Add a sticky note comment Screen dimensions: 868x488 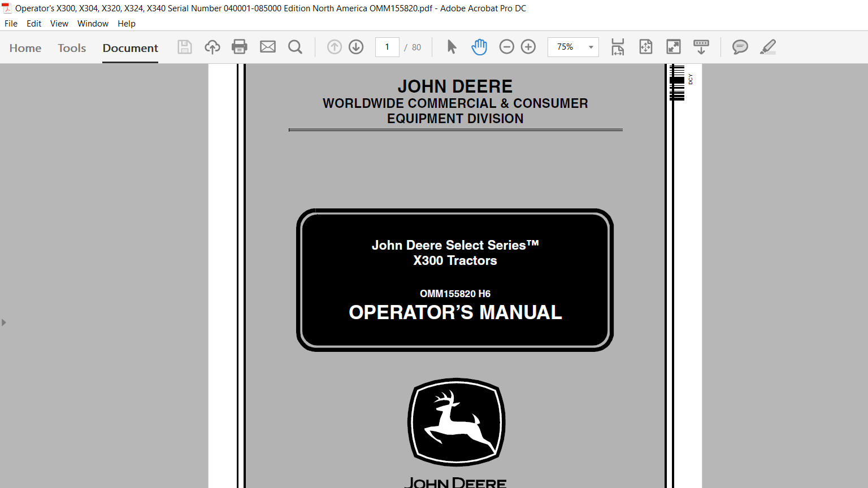coord(740,47)
